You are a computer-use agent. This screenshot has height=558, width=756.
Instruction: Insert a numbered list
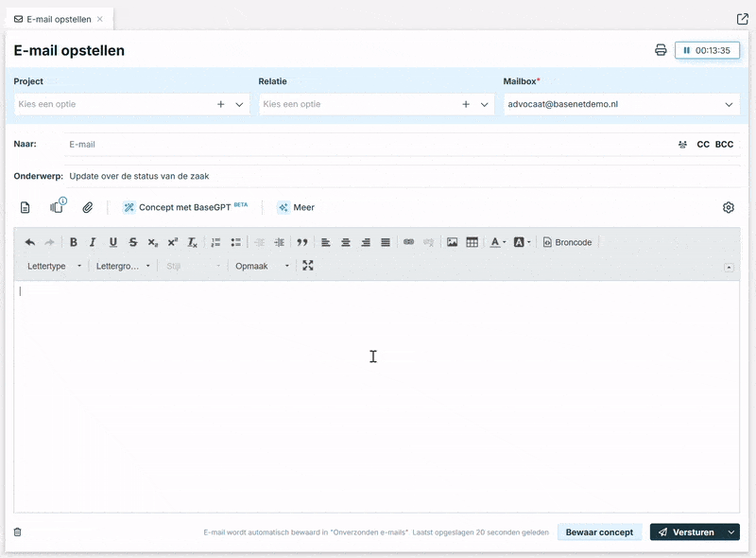(215, 242)
